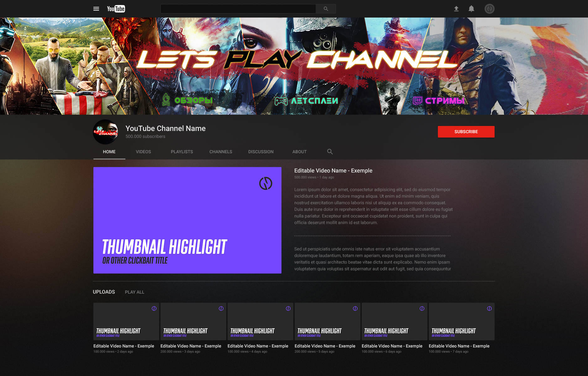Image resolution: width=588 pixels, height=376 pixels.
Task: Click the upload video icon
Action: tap(456, 9)
